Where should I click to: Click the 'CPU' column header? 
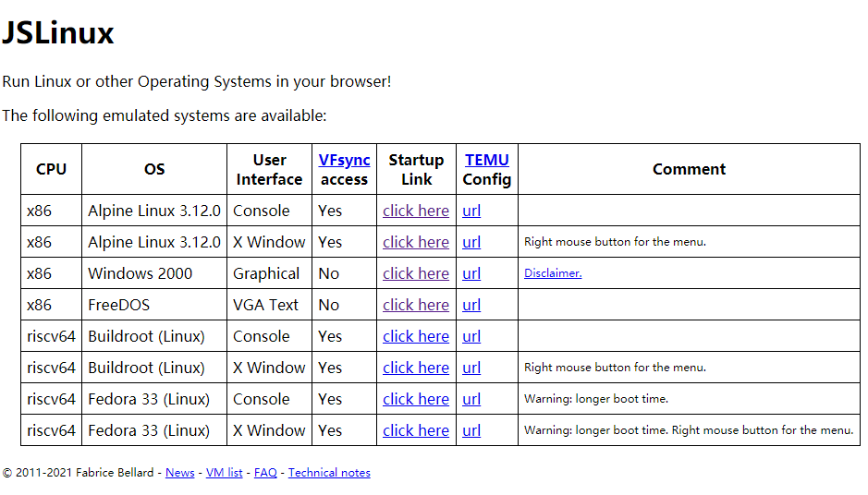click(x=52, y=169)
